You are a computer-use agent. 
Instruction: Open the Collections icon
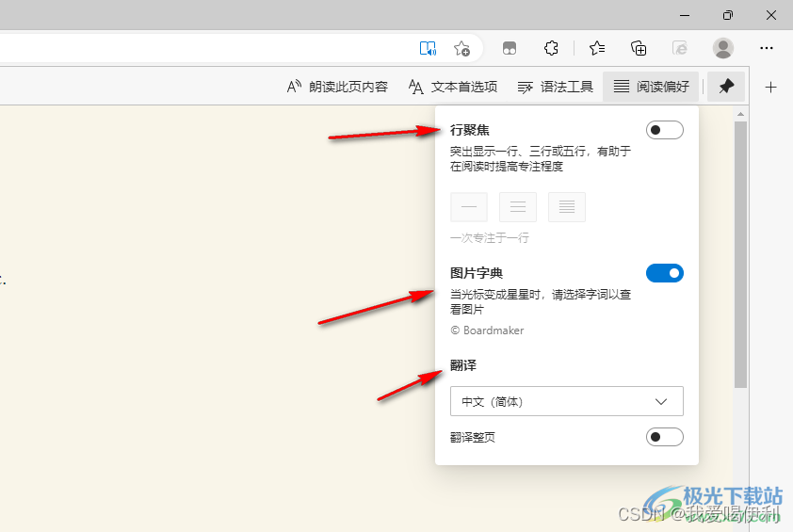click(639, 49)
